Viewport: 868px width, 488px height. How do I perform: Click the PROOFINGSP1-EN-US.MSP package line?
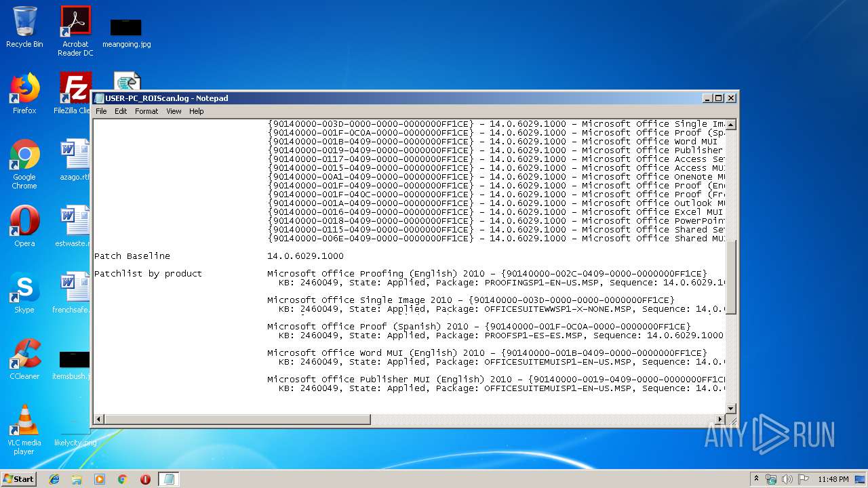[x=502, y=283]
